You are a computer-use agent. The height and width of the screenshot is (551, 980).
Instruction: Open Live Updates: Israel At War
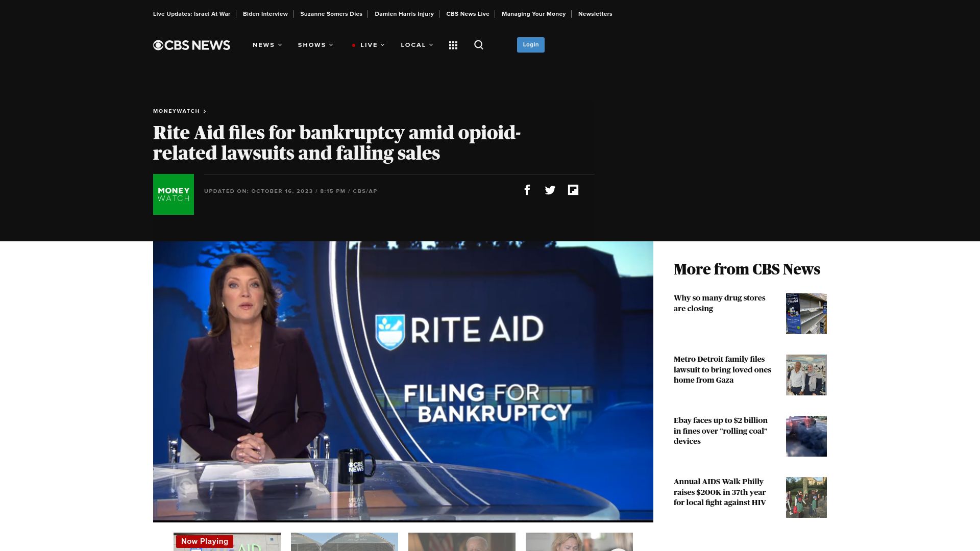(191, 14)
